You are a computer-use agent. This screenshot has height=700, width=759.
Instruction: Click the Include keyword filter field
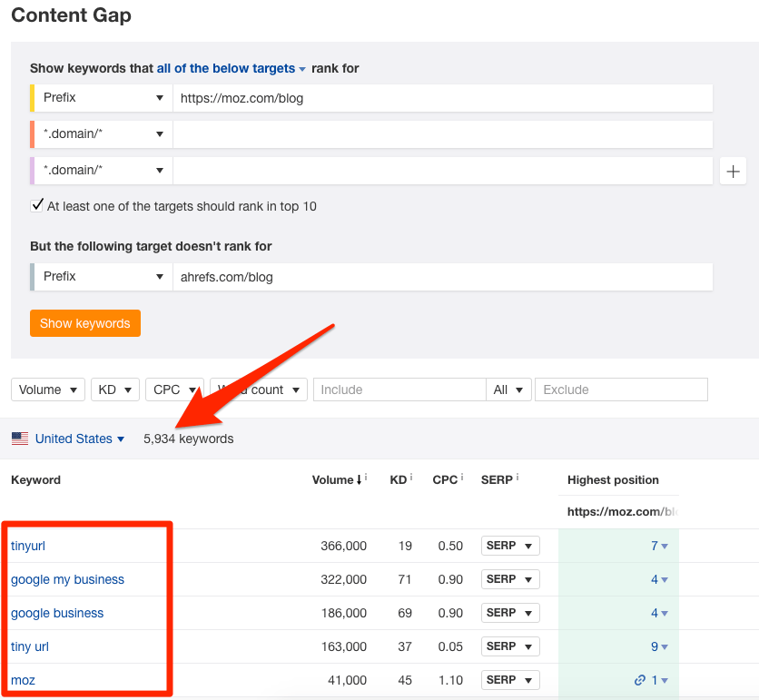(x=399, y=389)
